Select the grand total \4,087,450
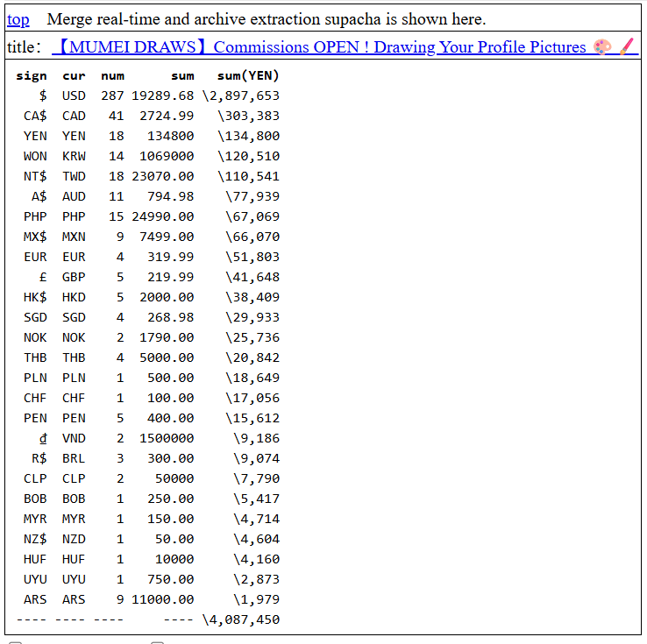The height and width of the screenshot is (644, 647). pos(241,620)
